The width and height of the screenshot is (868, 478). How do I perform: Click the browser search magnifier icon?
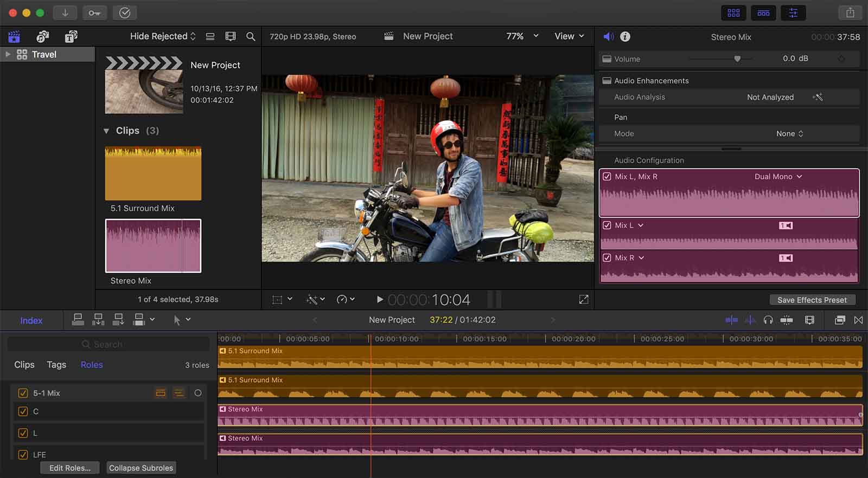click(x=251, y=36)
